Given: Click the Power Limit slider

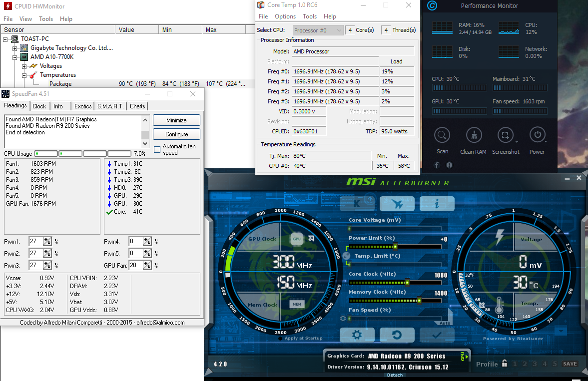Looking at the screenshot, I should point(395,247).
